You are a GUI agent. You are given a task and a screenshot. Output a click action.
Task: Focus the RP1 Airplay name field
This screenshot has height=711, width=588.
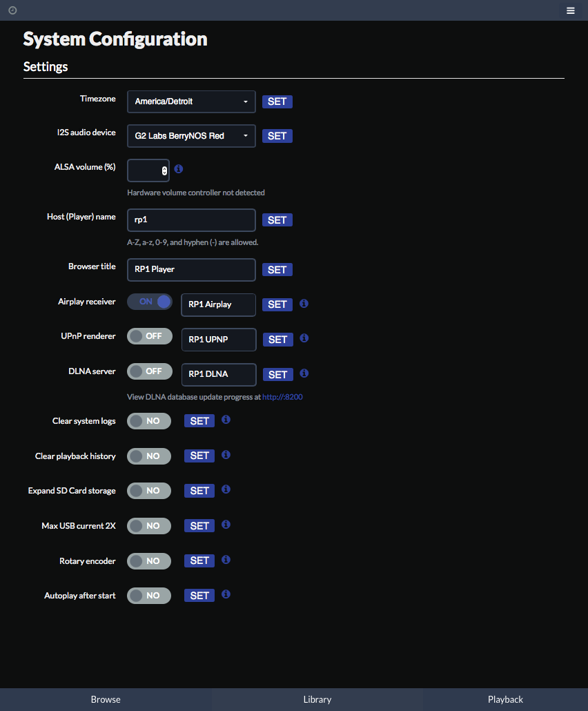(219, 304)
